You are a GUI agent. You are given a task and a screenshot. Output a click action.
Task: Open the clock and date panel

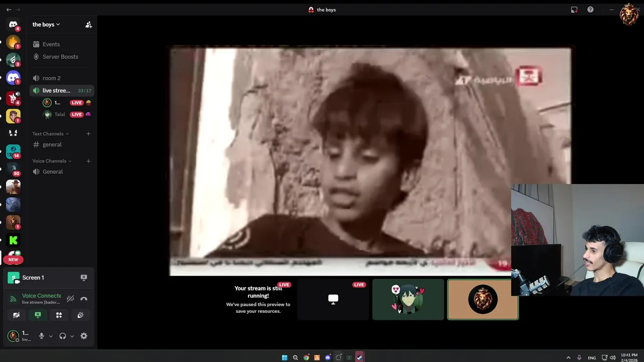click(x=629, y=357)
